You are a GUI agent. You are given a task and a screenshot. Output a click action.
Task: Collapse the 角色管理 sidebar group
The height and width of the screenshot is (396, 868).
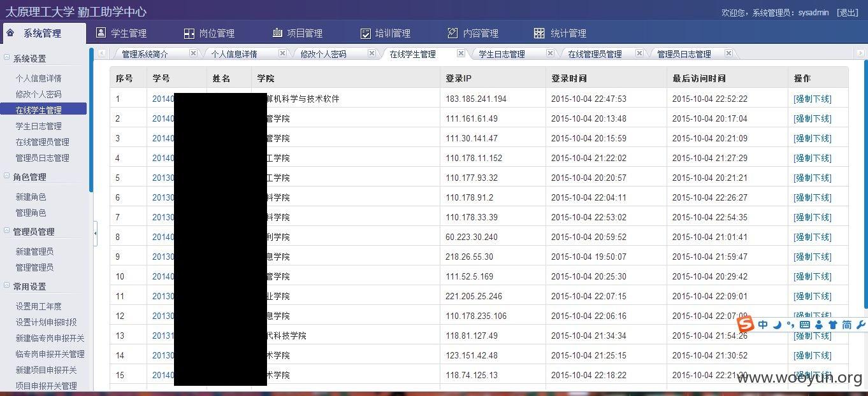[6, 176]
